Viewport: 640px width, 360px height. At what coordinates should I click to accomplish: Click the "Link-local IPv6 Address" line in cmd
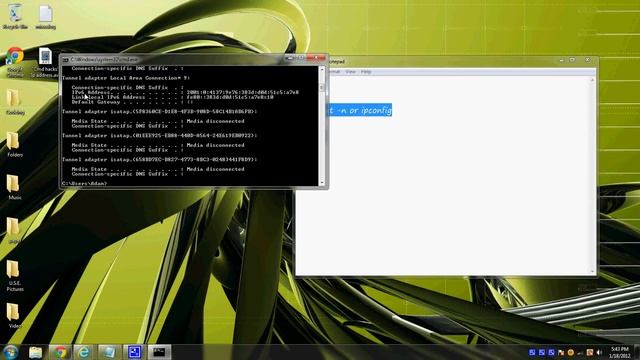click(x=173, y=97)
